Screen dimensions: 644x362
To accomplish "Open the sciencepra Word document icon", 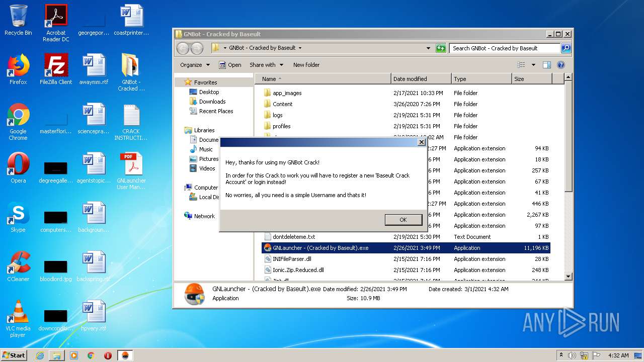I will pos(94,119).
